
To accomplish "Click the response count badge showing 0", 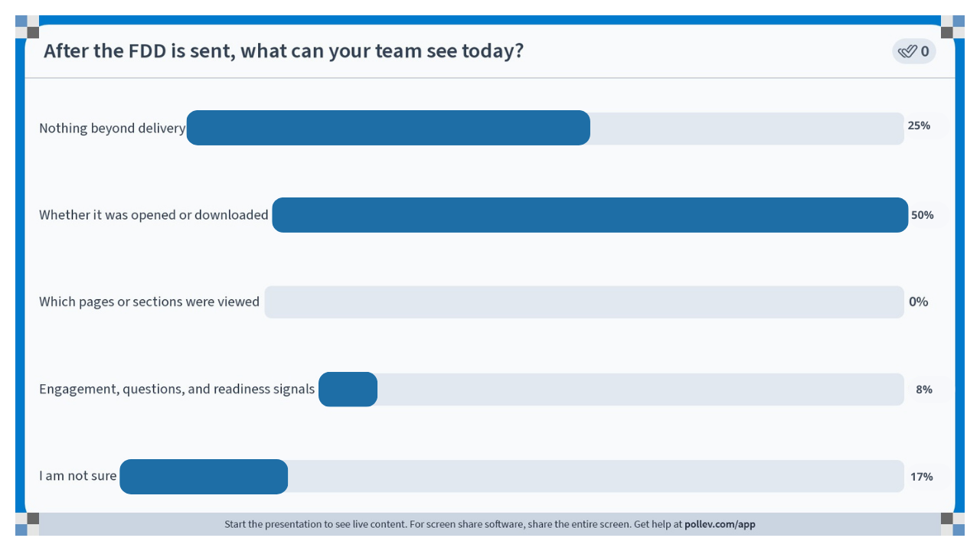I will coord(914,51).
